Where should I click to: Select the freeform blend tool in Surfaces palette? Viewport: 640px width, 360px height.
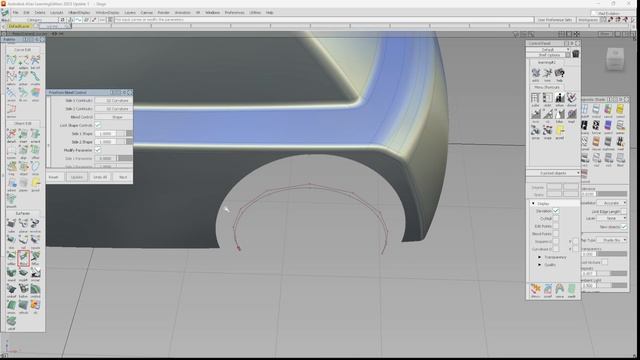[23, 258]
